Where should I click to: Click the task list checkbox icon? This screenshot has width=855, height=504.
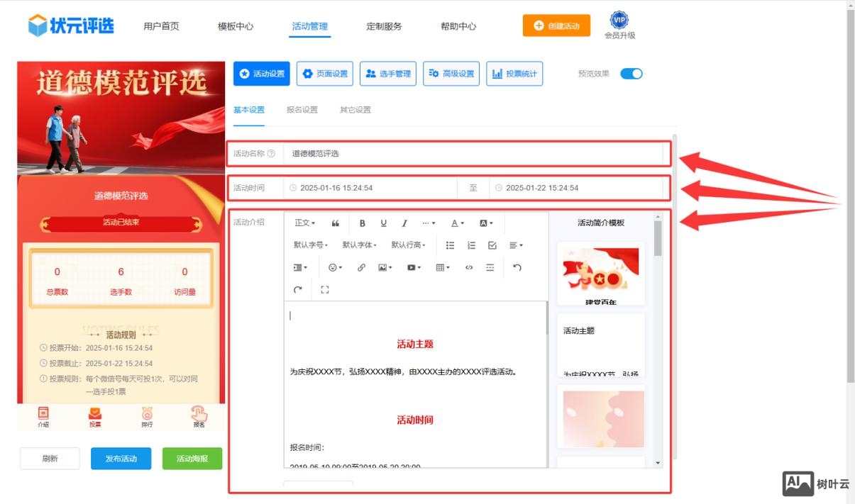492,245
